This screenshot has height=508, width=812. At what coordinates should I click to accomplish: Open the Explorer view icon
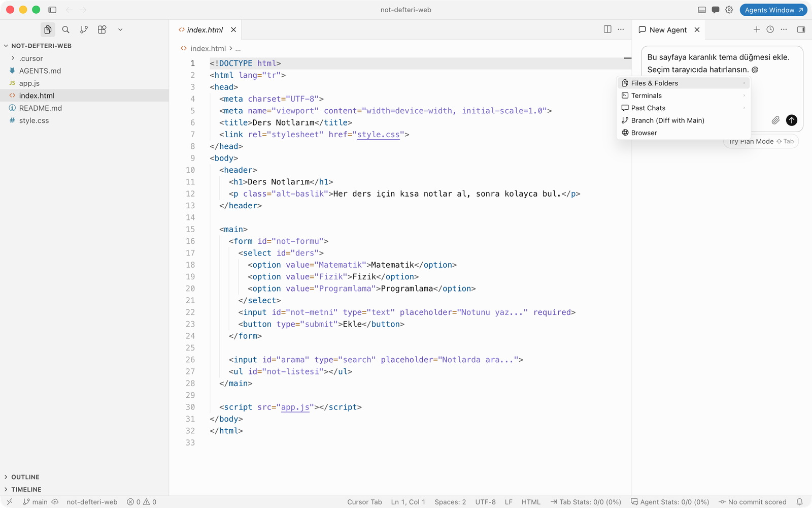[48, 29]
